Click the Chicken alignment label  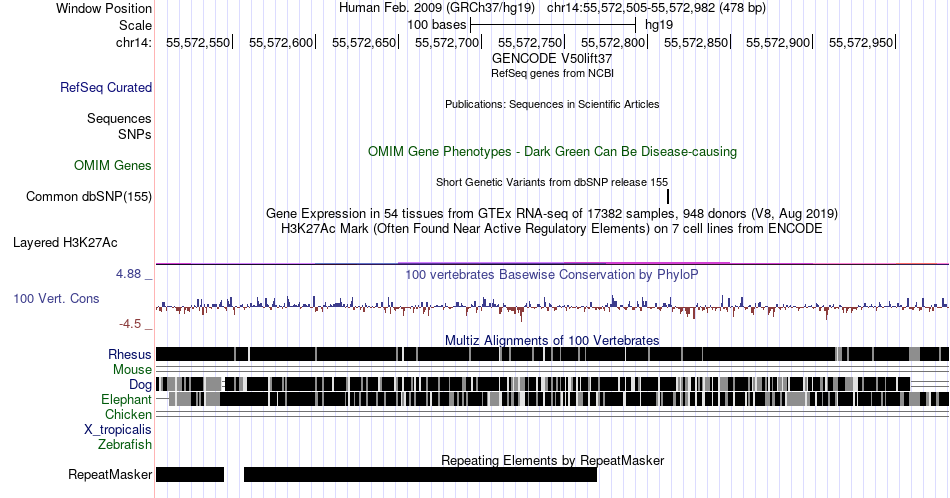tap(128, 414)
